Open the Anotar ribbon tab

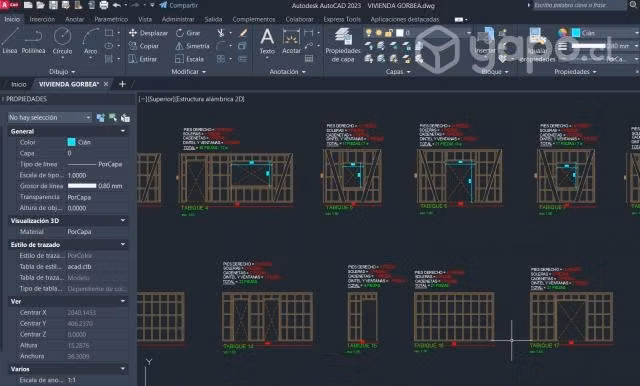click(x=75, y=19)
